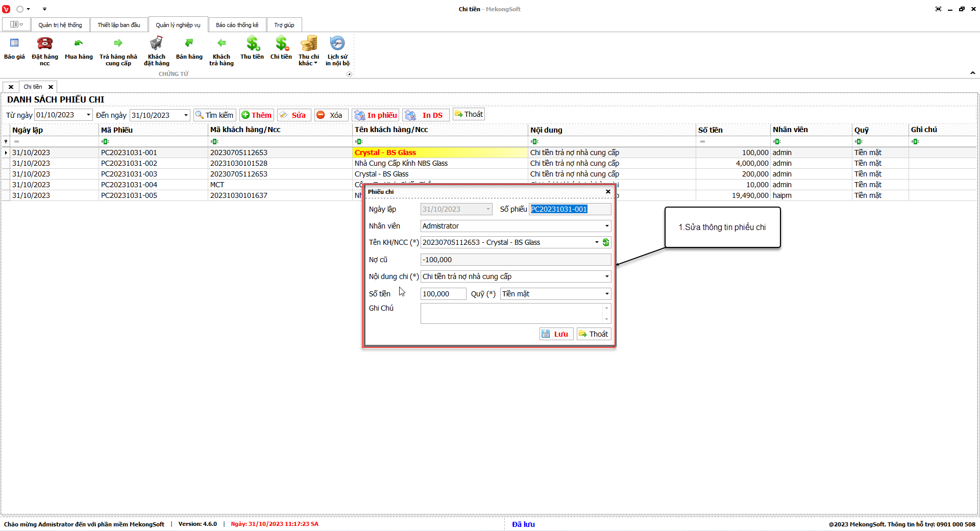Select the Crystal - BS Glass highlighted cell
The height and width of the screenshot is (531, 980).
click(x=440, y=153)
